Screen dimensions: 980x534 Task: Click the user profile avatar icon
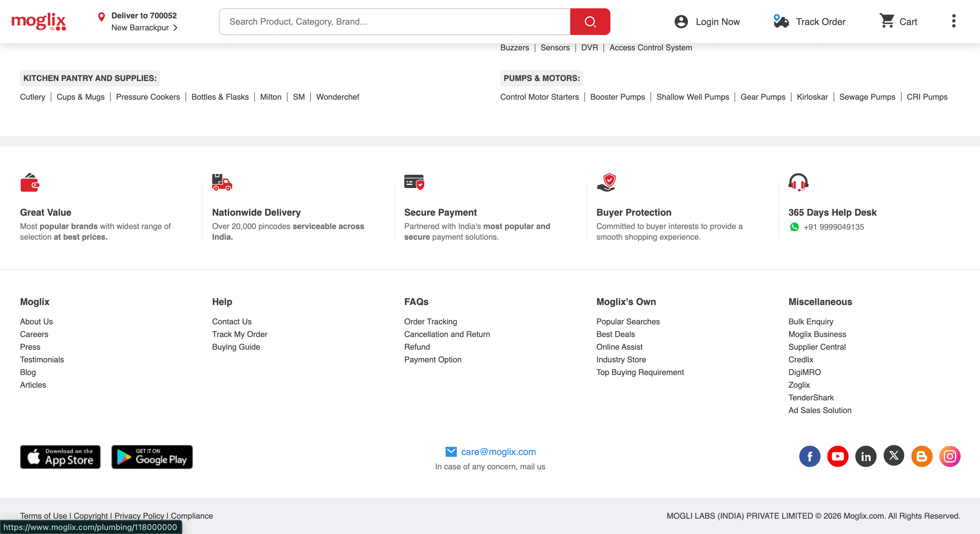(x=681, y=22)
